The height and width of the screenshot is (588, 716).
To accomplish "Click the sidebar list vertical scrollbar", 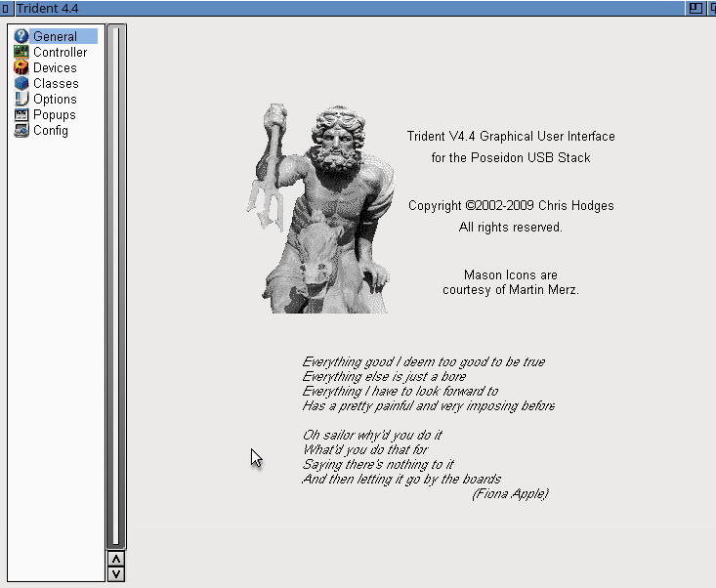I will [116, 287].
